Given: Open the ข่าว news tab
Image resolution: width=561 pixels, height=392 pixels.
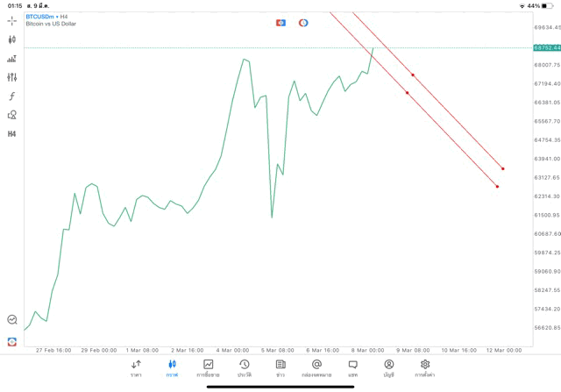Looking at the screenshot, I should [280, 368].
